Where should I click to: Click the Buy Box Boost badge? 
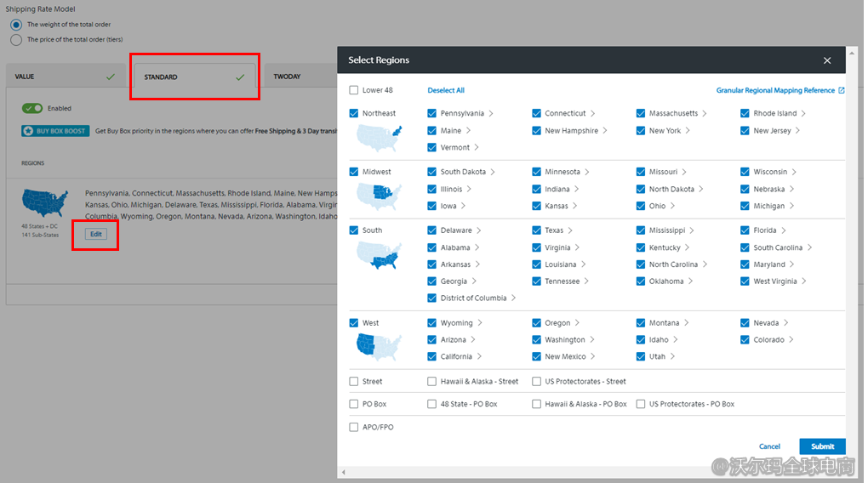tap(55, 131)
